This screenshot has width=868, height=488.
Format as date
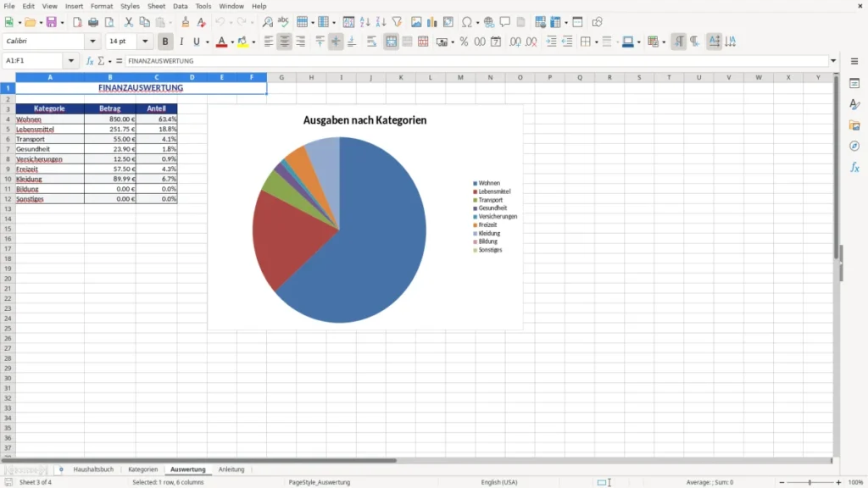point(496,42)
